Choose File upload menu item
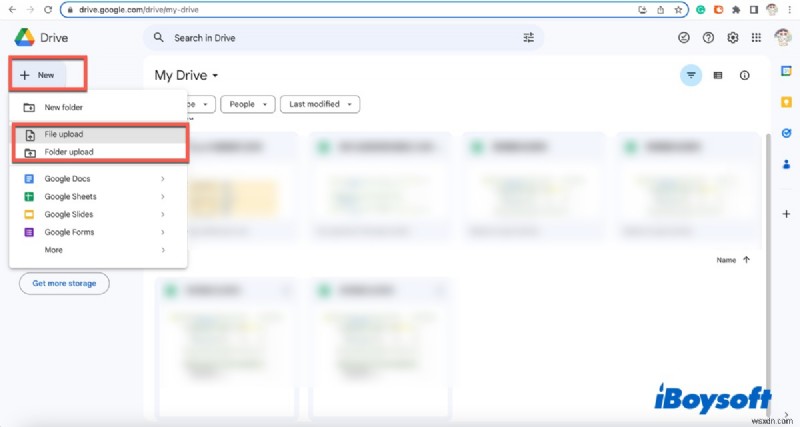This screenshot has height=427, width=800. pyautogui.click(x=98, y=134)
